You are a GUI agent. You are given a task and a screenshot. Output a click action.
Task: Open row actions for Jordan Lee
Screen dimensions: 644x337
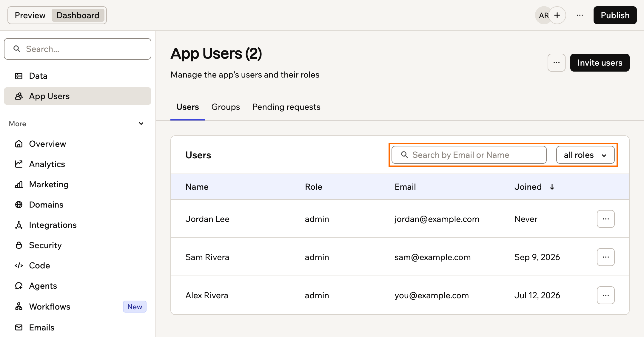coord(606,219)
